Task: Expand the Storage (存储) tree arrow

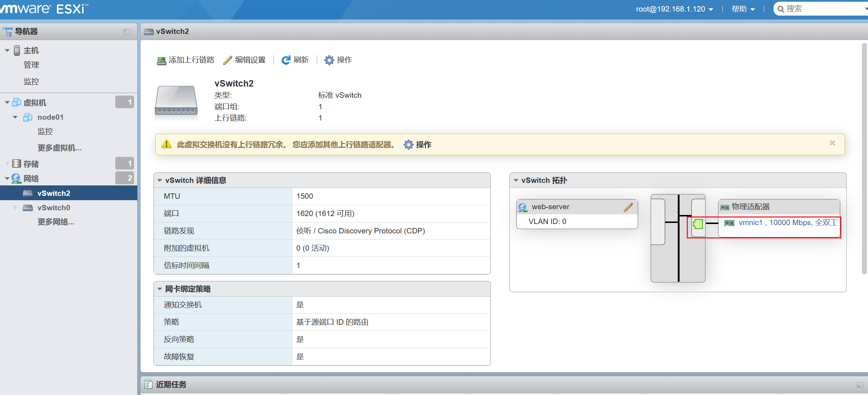Action: pos(7,164)
